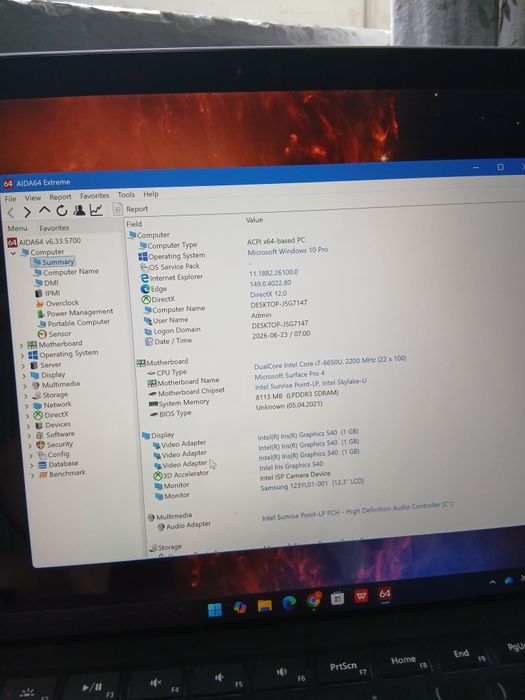Click the Field column header
This screenshot has height=700, width=525.
tap(134, 224)
